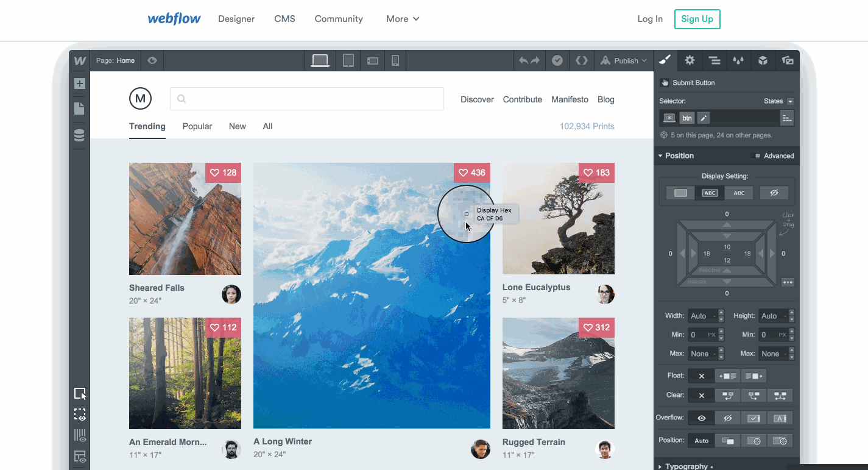Viewport: 868px width, 470px height.
Task: Open the Navigator tab
Action: (714, 60)
